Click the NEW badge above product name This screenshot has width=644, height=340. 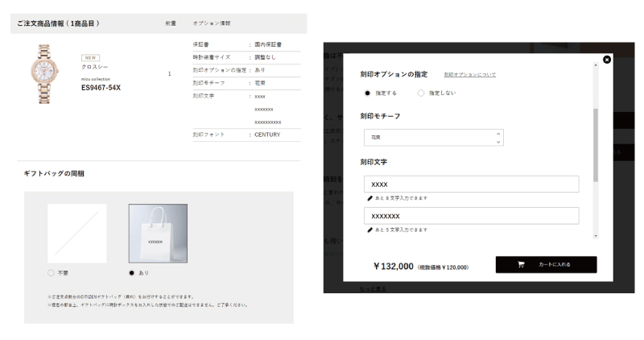tap(91, 57)
